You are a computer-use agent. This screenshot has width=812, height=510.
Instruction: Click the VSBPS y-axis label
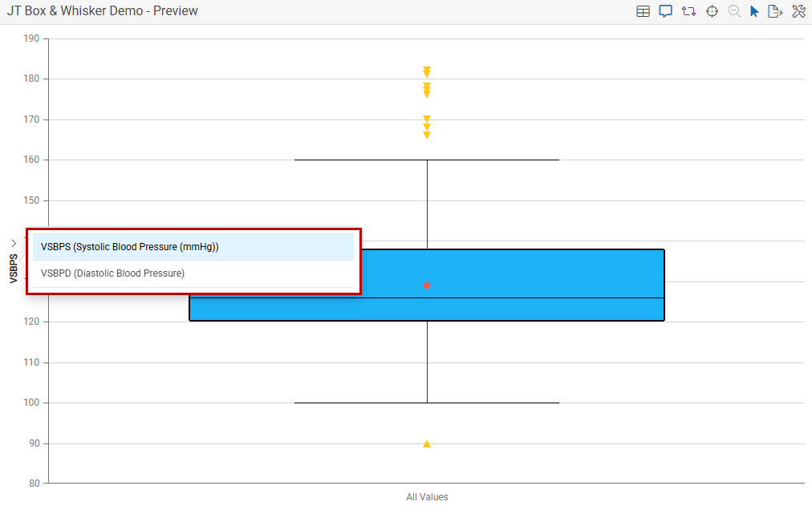14,269
